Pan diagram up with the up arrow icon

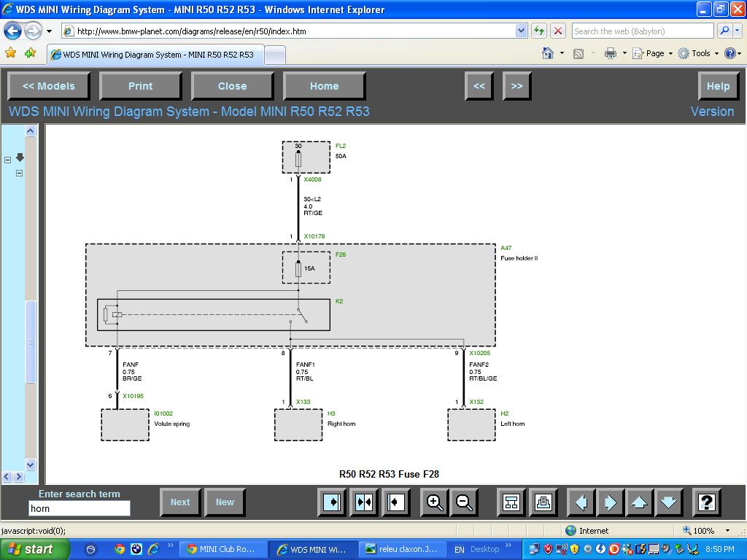coord(639,502)
